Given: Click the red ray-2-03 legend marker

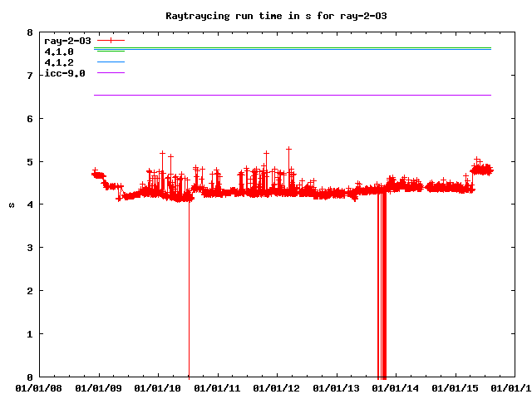Looking at the screenshot, I should tap(111, 40).
